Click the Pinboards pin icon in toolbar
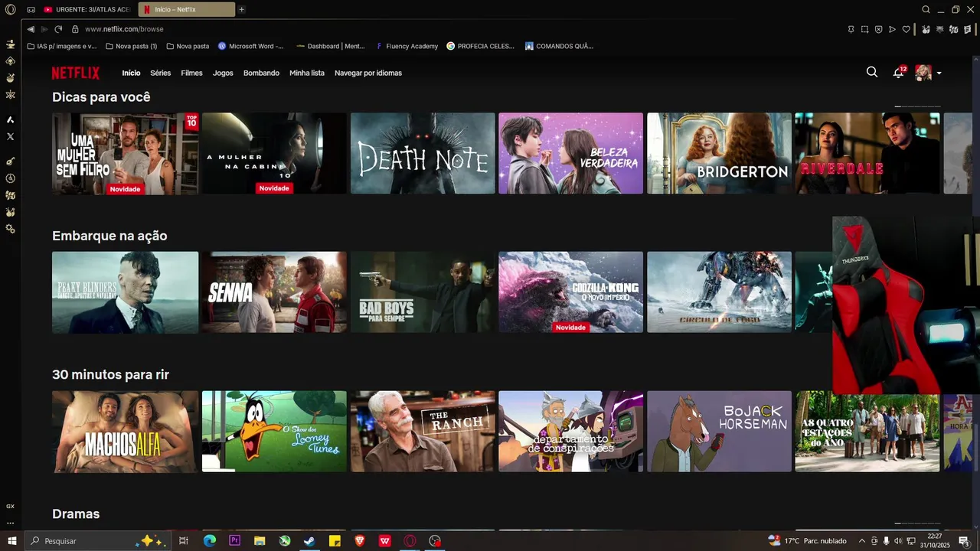 point(851,29)
